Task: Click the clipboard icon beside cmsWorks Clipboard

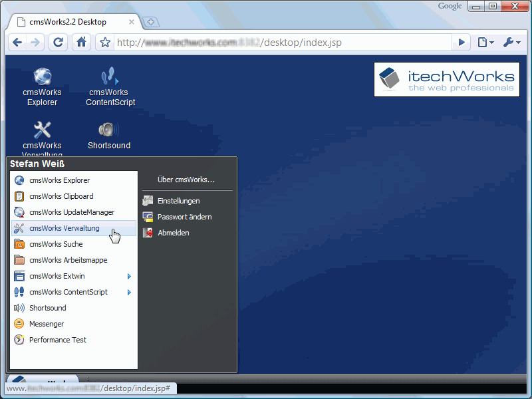Action: (x=19, y=196)
